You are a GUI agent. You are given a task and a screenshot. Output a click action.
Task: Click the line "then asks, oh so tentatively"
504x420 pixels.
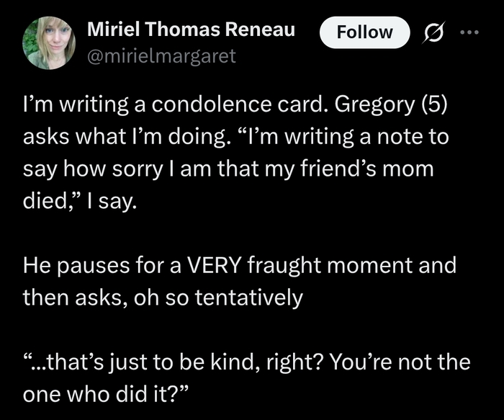click(x=163, y=298)
